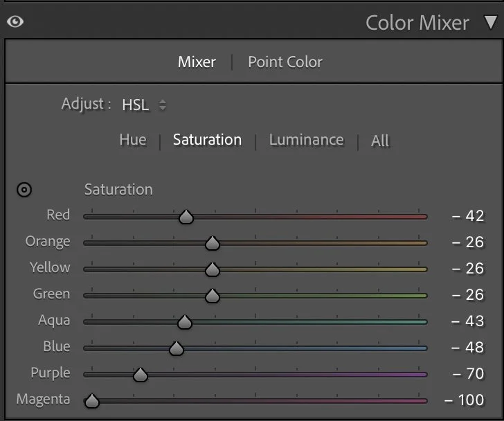Click the Green slider label
This screenshot has width=504, height=421.
51,294
